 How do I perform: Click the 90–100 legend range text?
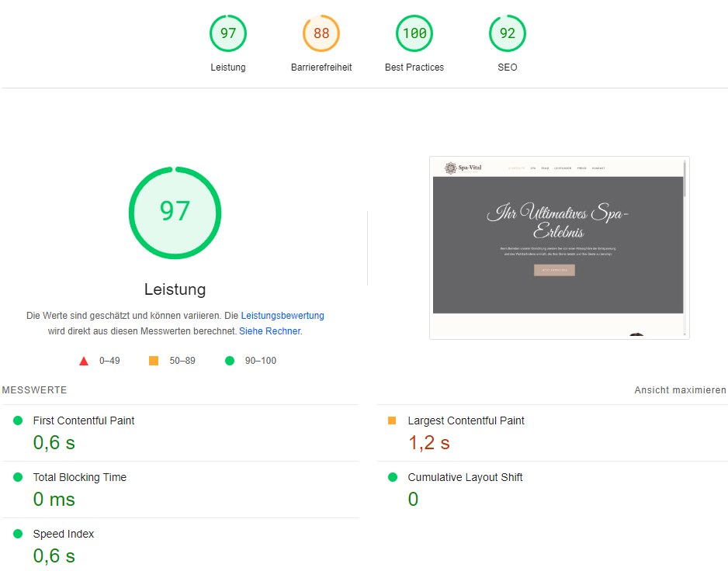(261, 361)
